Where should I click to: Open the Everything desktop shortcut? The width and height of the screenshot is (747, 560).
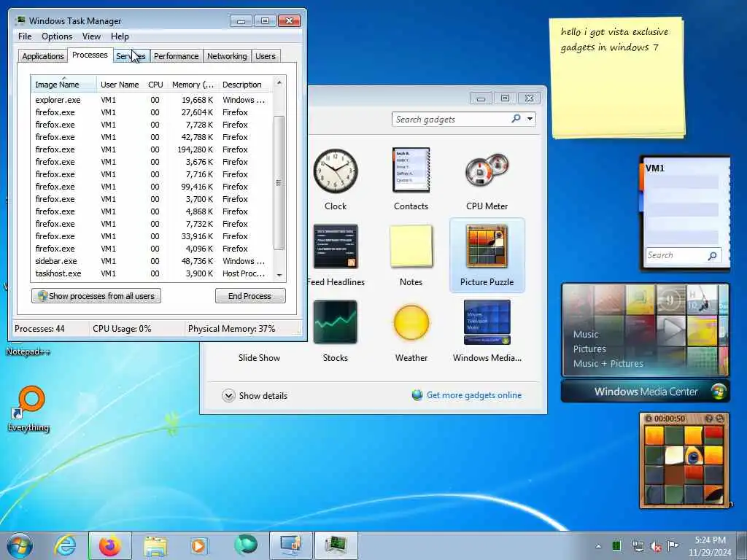(x=28, y=409)
